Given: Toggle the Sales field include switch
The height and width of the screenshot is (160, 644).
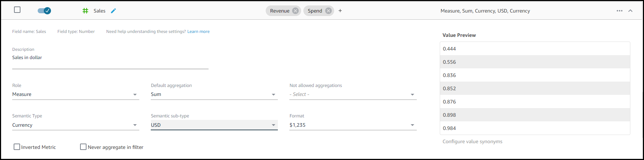Looking at the screenshot, I should (x=44, y=11).
